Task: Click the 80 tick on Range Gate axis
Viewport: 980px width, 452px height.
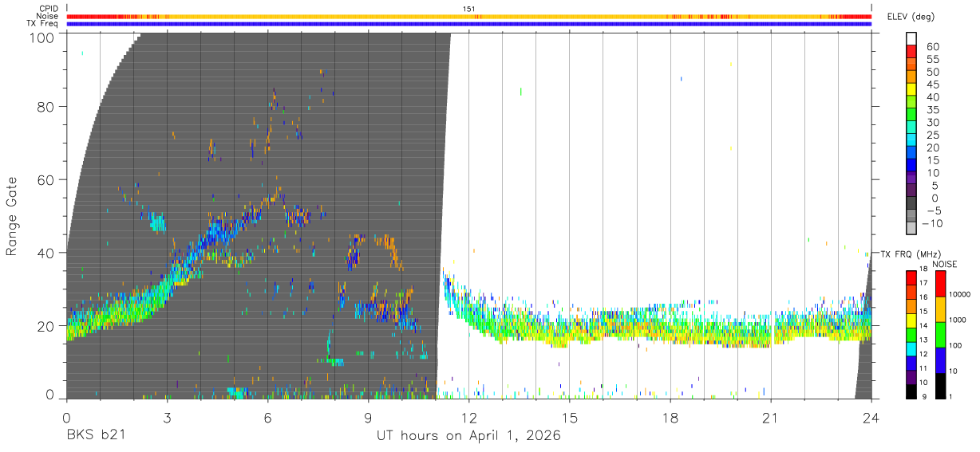Action: (48, 106)
